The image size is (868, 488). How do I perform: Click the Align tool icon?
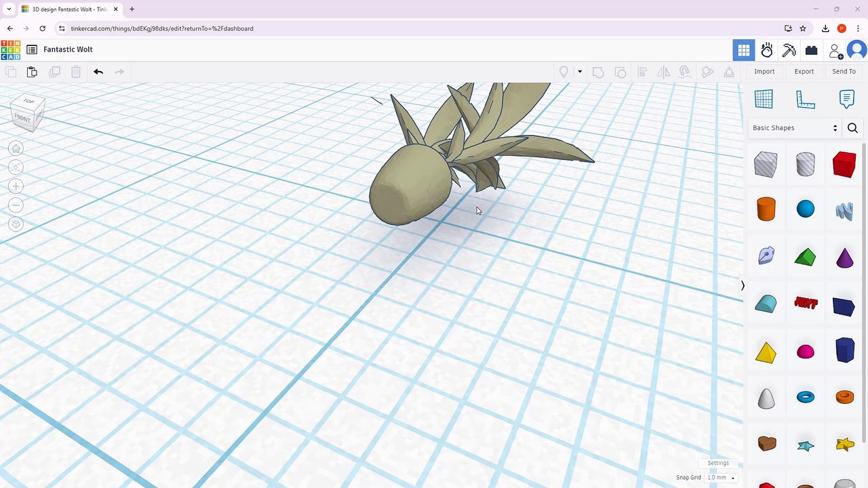coord(642,72)
